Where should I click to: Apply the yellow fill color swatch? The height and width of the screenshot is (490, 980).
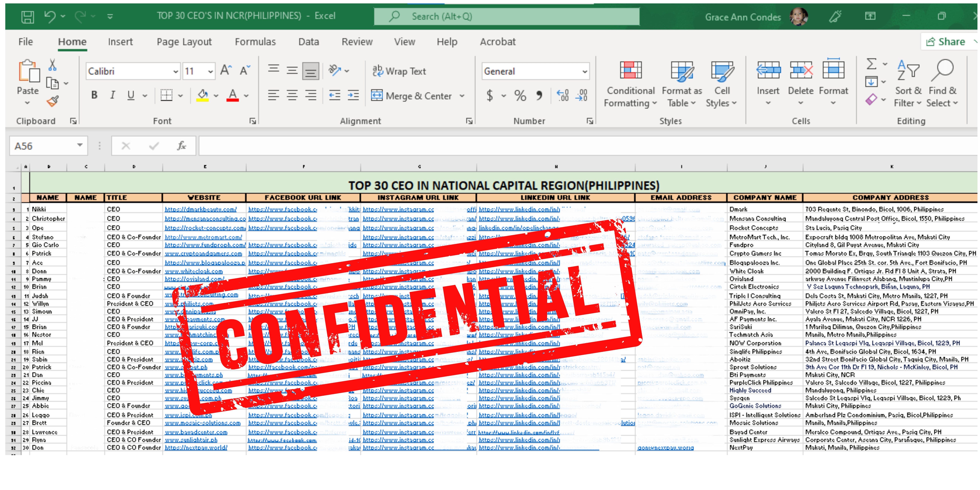[x=203, y=95]
